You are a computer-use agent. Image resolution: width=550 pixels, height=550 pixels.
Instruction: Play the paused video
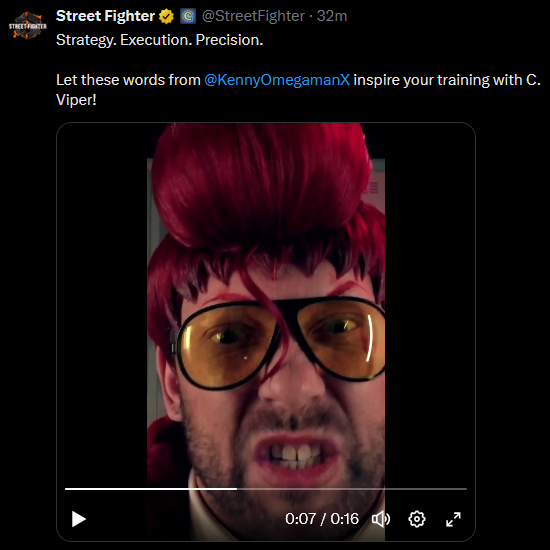tap(79, 519)
